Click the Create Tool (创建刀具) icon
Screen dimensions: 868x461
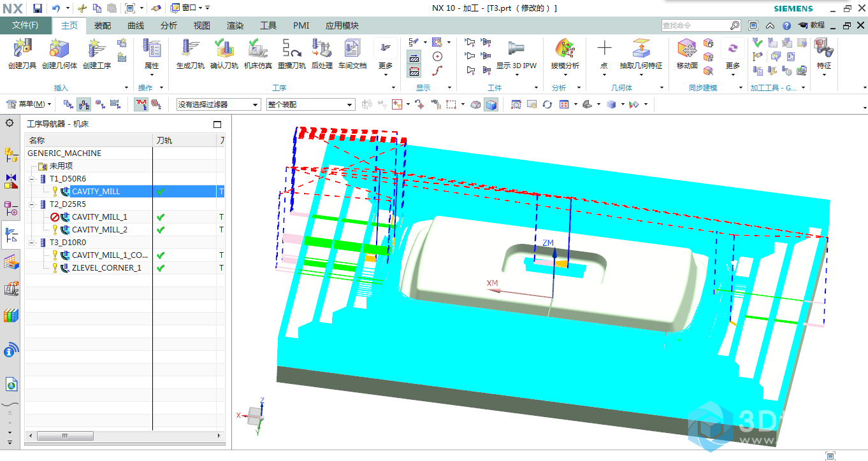(x=22, y=48)
